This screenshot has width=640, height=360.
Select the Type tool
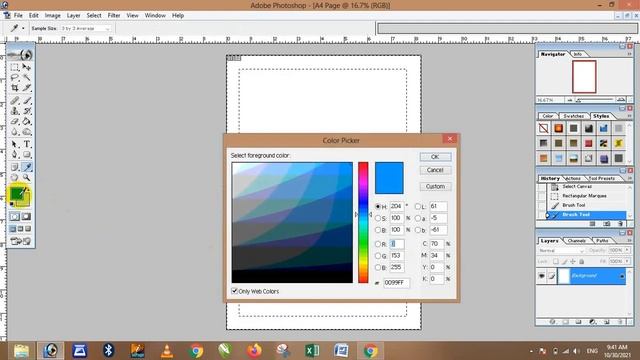click(27, 144)
